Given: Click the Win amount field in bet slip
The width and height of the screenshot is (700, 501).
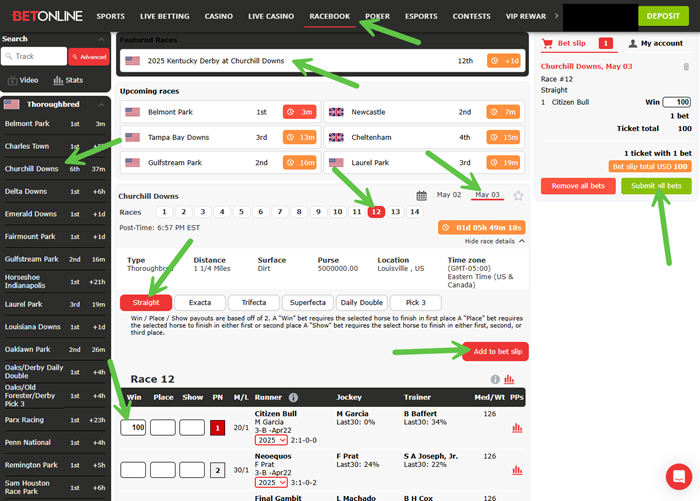Looking at the screenshot, I should click(x=677, y=102).
